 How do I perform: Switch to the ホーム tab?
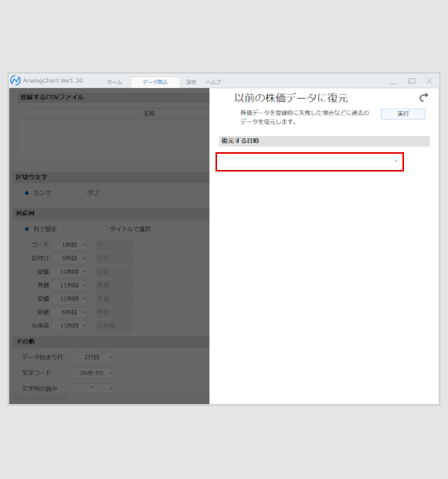(x=114, y=82)
